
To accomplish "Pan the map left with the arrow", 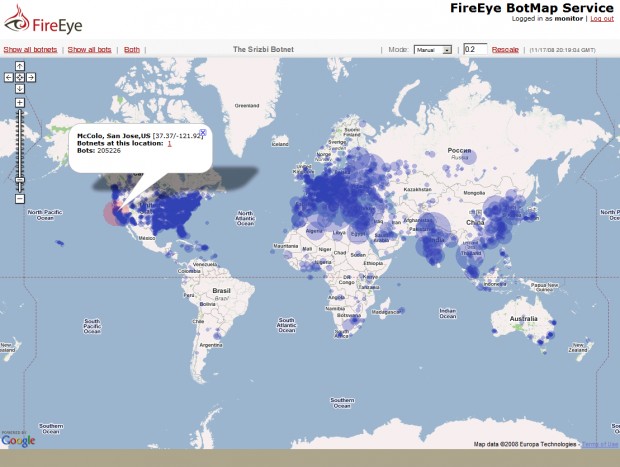I will (x=9, y=78).
